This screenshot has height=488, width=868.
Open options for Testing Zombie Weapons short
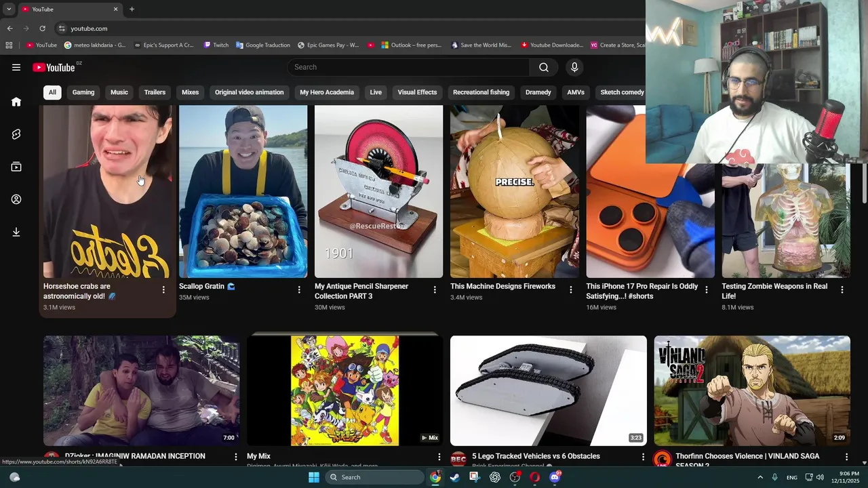point(842,289)
